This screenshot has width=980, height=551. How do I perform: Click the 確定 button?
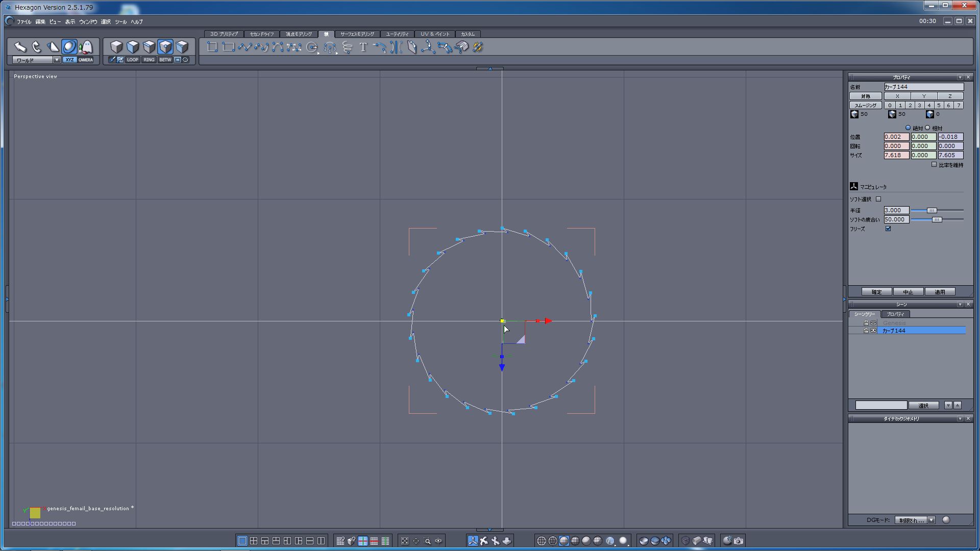pyautogui.click(x=876, y=292)
